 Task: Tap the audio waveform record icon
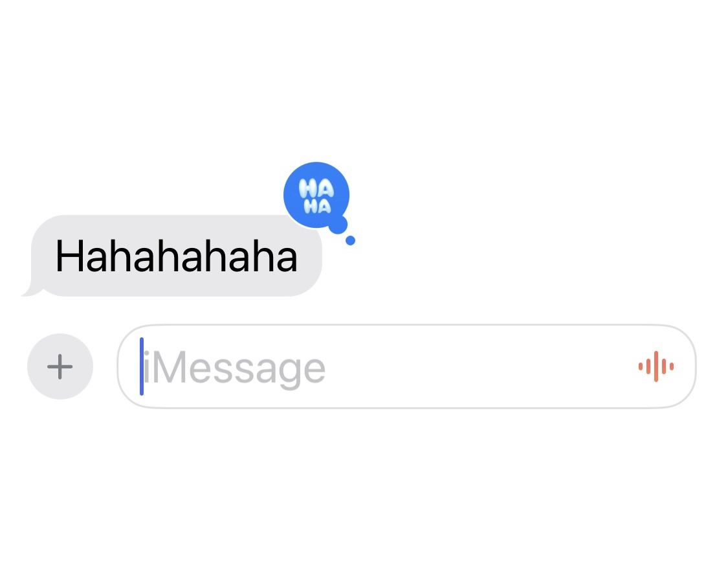(x=656, y=366)
